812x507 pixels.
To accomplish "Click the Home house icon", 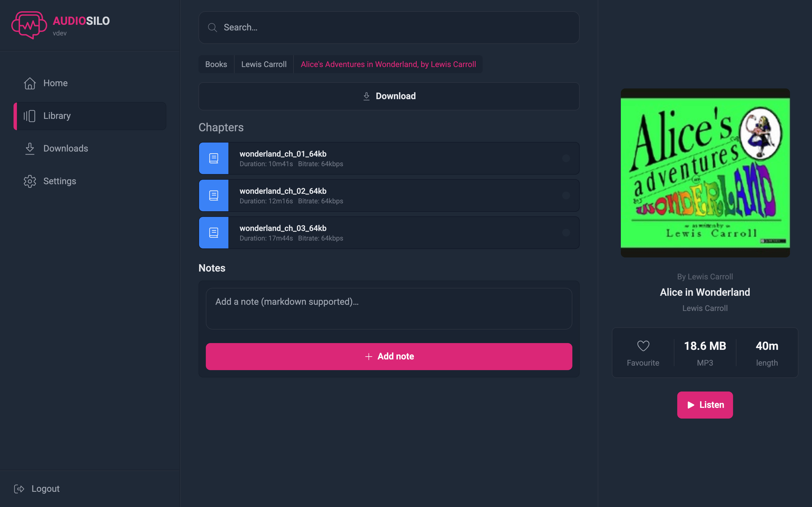I will tap(30, 83).
